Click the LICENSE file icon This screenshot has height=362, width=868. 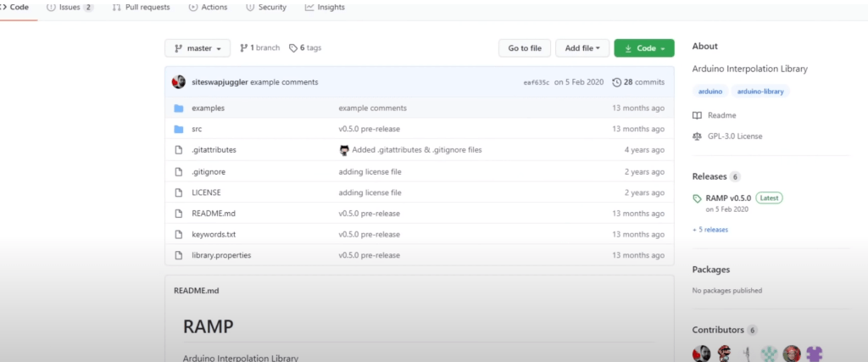(x=179, y=192)
